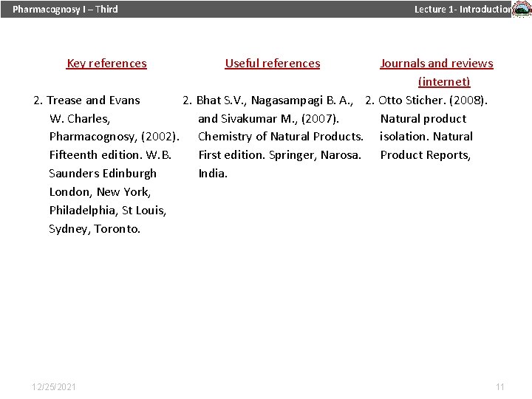Image resolution: width=532 pixels, height=399 pixels.
Task: Click 'Pharmacognosy I – Third' header title
Action: [65, 9]
